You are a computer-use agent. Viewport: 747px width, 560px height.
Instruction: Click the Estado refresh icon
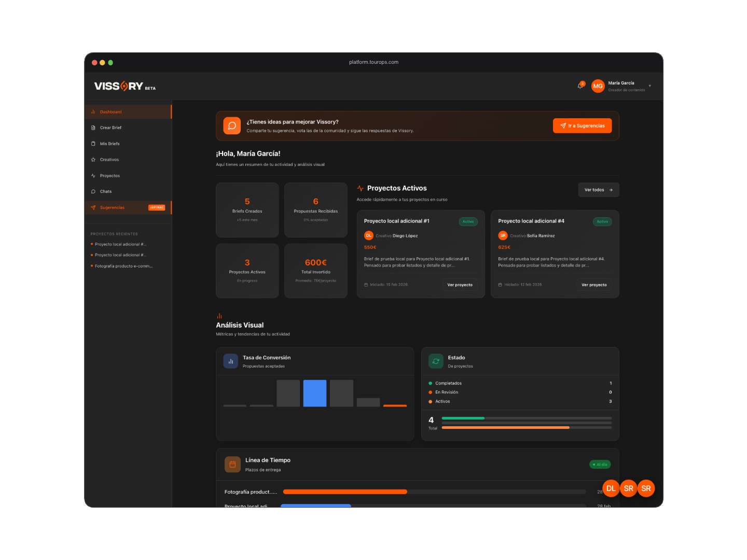coord(435,361)
